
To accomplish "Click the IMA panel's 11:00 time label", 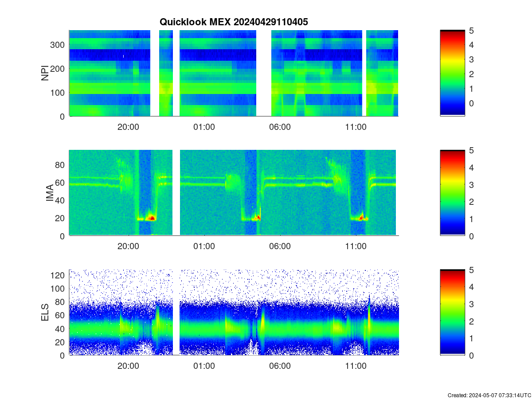I will 356,246.
